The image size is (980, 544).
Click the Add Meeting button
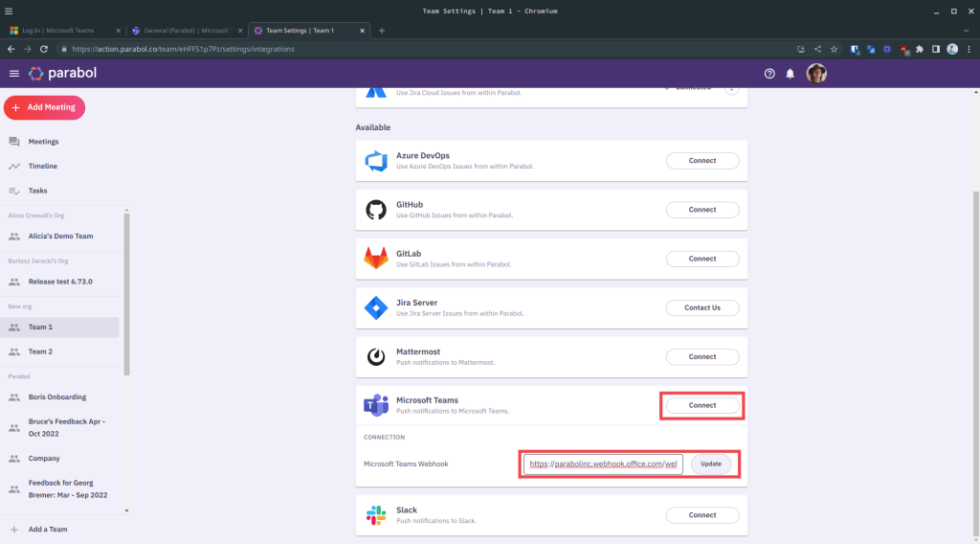(x=44, y=107)
